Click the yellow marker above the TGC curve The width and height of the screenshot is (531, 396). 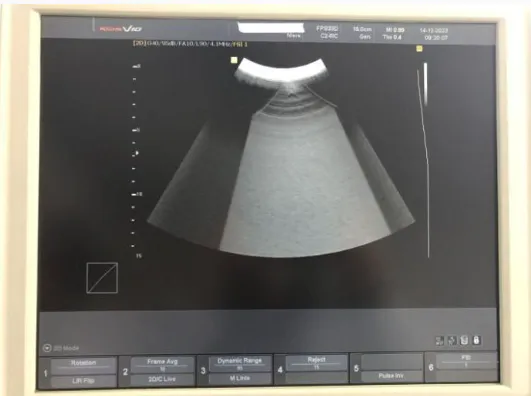coord(419,49)
